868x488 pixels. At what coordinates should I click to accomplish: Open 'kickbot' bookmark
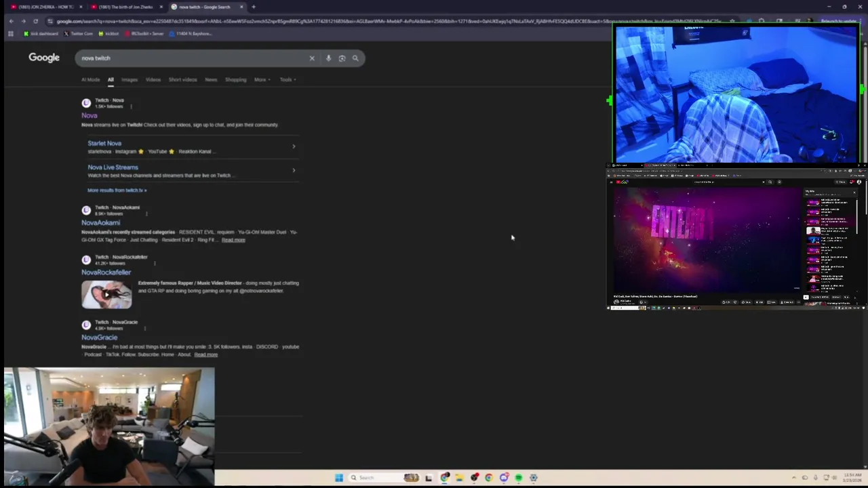(x=108, y=33)
